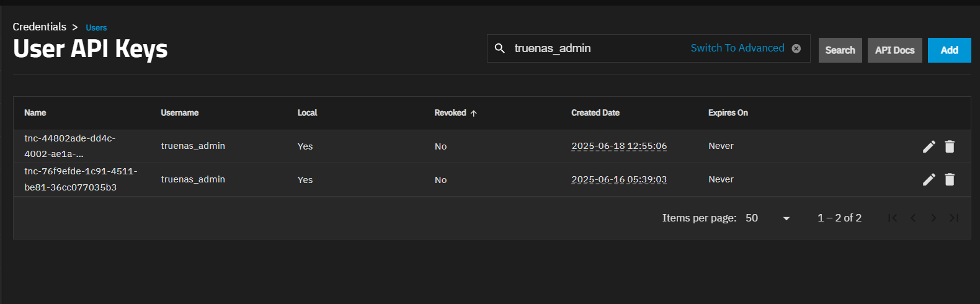Open the Items per page dropdown
Image resolution: width=980 pixels, height=304 pixels.
[x=768, y=218]
